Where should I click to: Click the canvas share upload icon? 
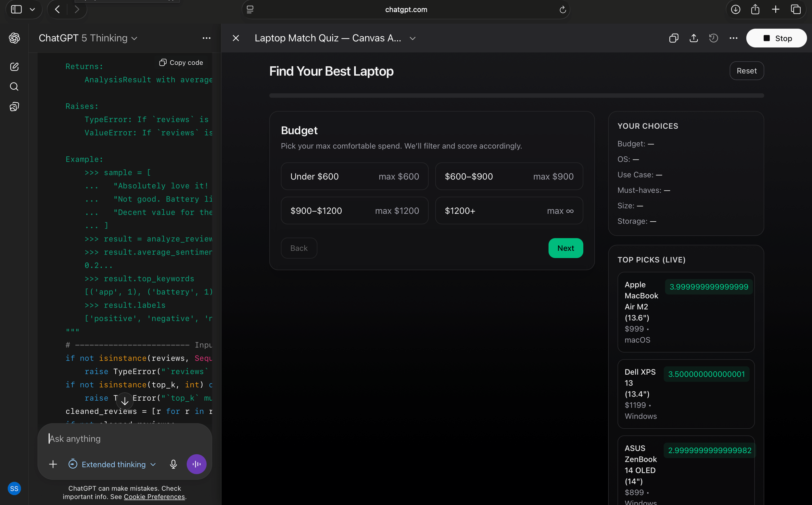pyautogui.click(x=693, y=38)
